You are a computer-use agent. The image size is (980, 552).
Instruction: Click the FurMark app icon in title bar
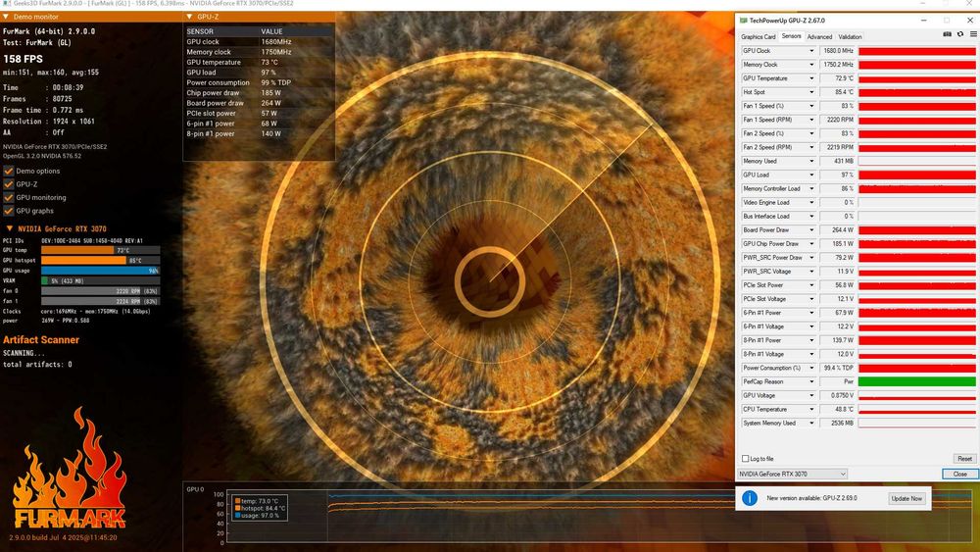[x=6, y=4]
